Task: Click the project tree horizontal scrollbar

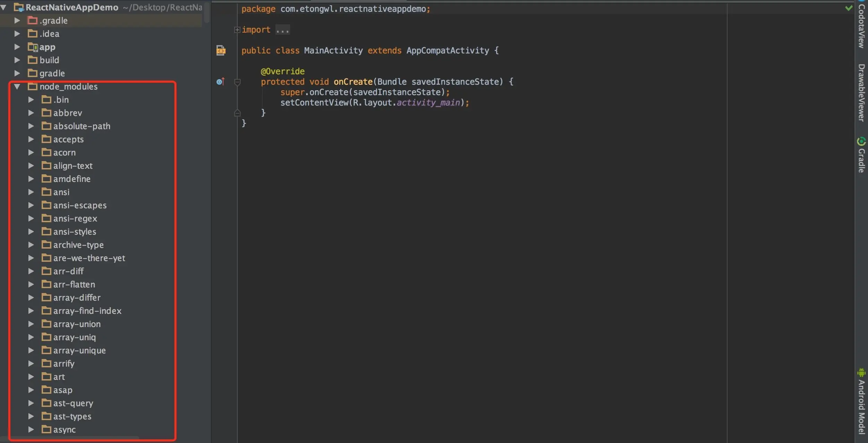Action: click(x=69, y=438)
